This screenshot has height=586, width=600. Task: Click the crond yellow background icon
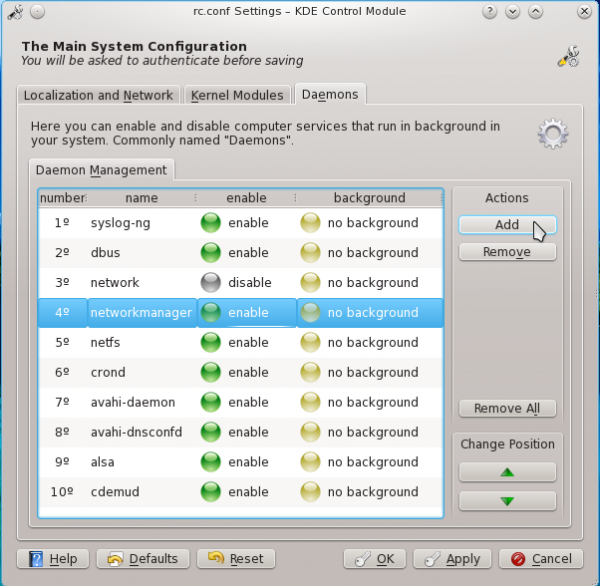pos(310,372)
